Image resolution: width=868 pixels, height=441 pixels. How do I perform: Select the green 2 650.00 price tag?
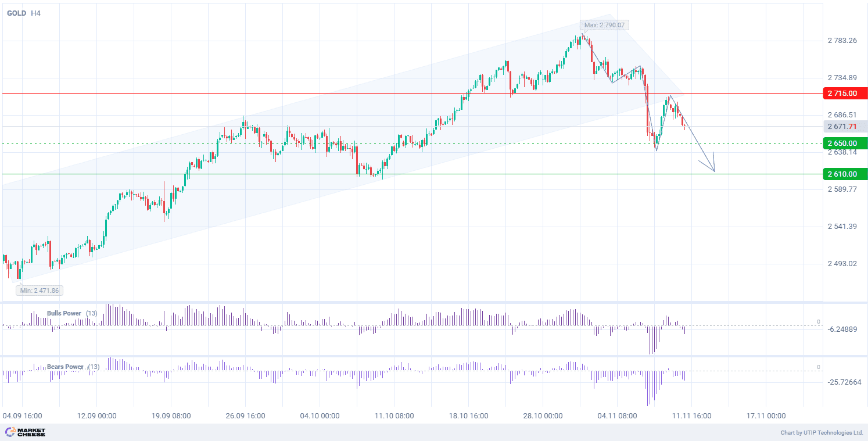845,143
